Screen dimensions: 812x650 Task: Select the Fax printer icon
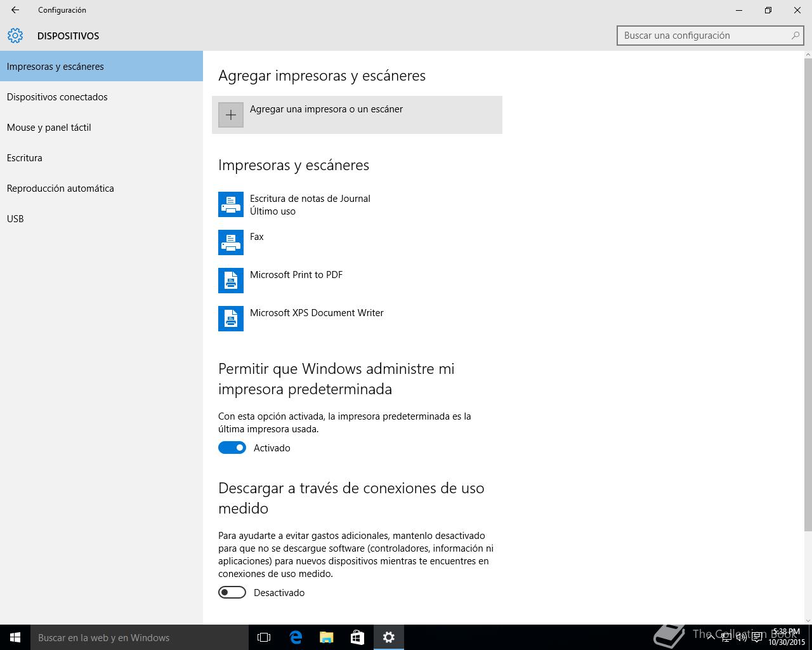231,242
